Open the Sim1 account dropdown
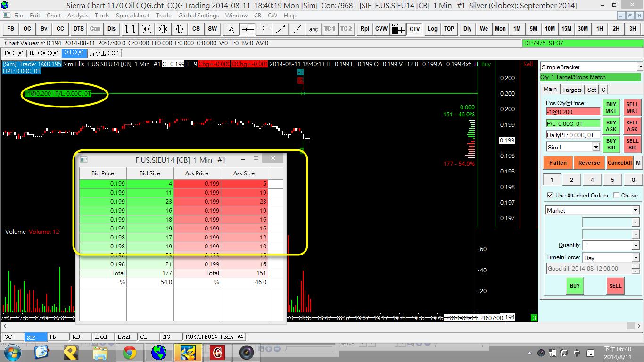 coord(596,148)
